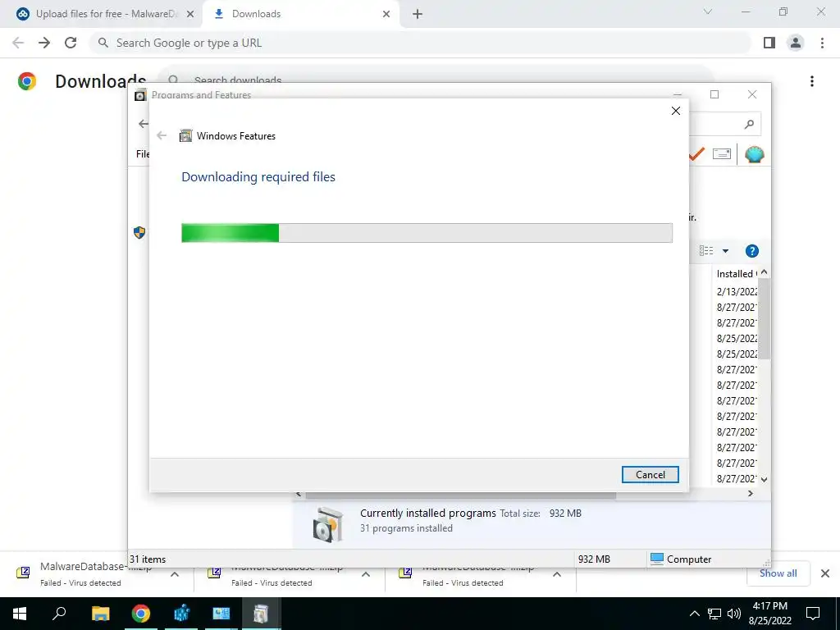The image size is (840, 630).
Task: Click the horizontal scroll right arrow
Action: click(x=750, y=493)
